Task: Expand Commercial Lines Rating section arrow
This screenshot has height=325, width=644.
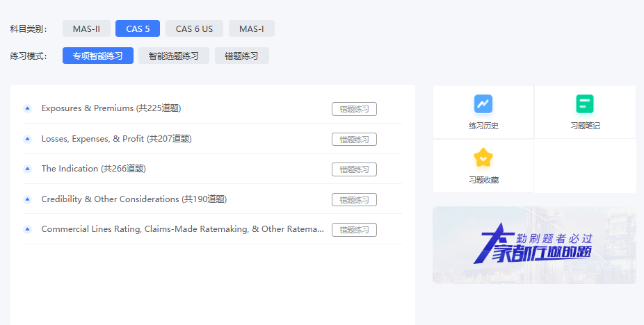Action: point(27,229)
